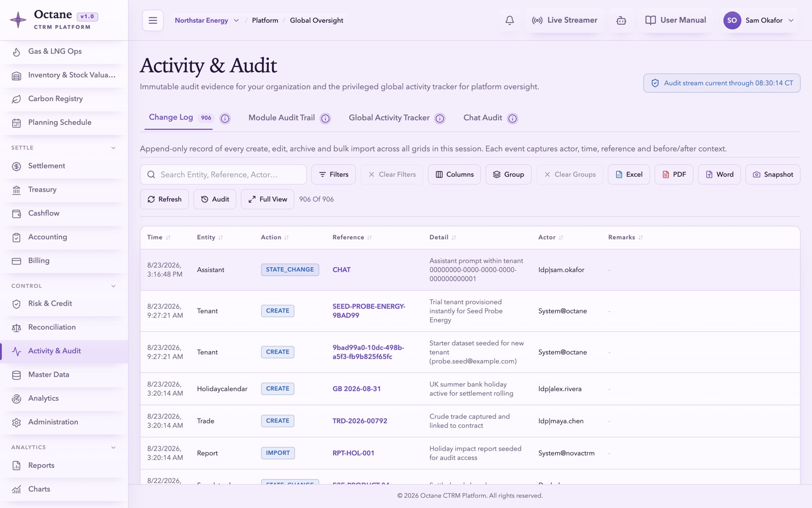Screen dimensions: 812x508
Task: Open the assistant bot icon
Action: (621, 20)
